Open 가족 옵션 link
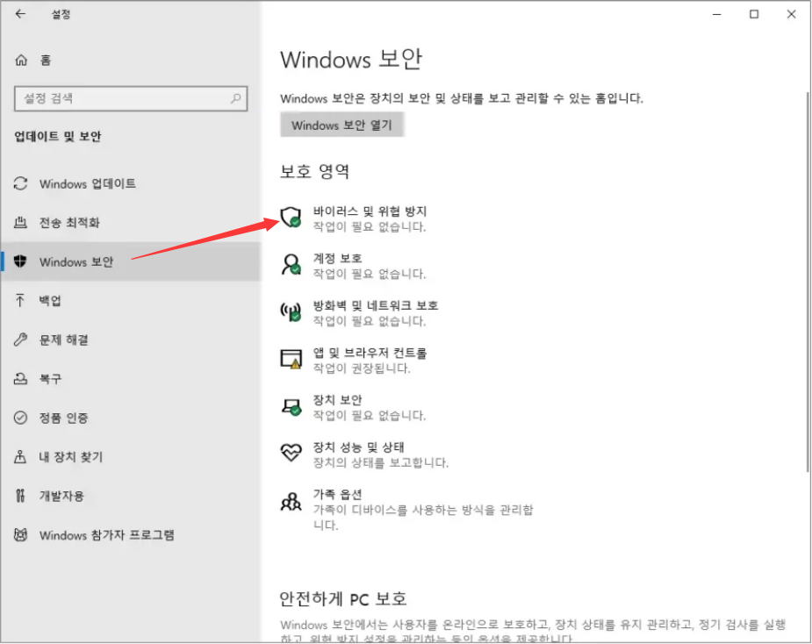This screenshot has width=812, height=644. coord(338,494)
